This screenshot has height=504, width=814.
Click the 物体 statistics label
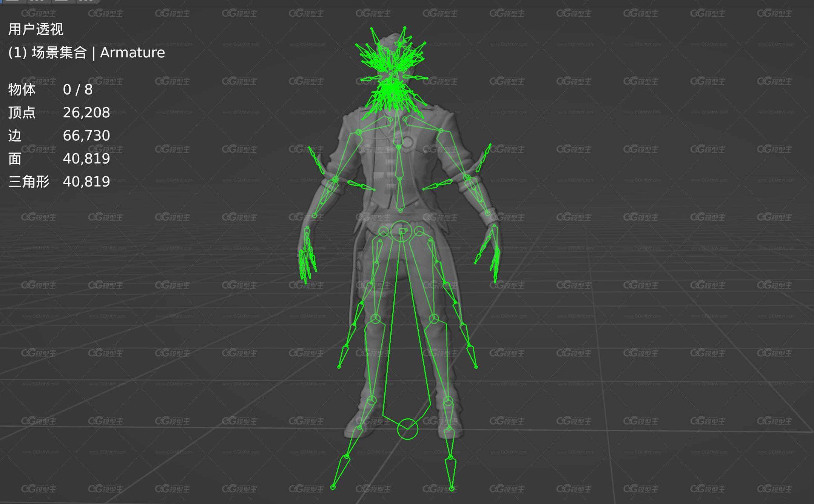tap(22, 89)
